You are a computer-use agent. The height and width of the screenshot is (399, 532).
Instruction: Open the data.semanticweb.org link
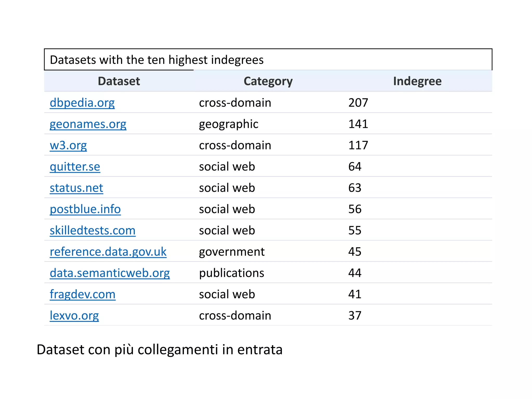[x=110, y=273]
